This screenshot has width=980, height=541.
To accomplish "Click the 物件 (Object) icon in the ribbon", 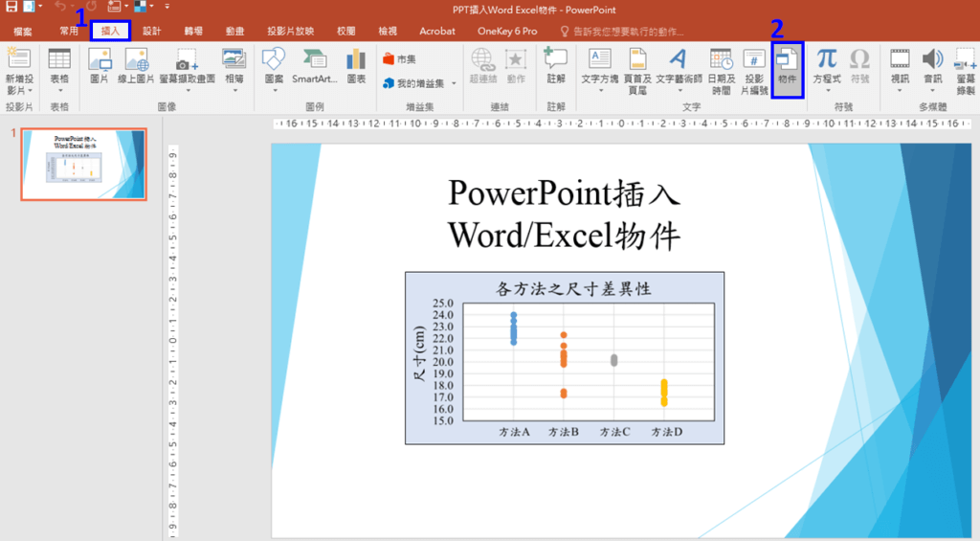I will point(787,67).
